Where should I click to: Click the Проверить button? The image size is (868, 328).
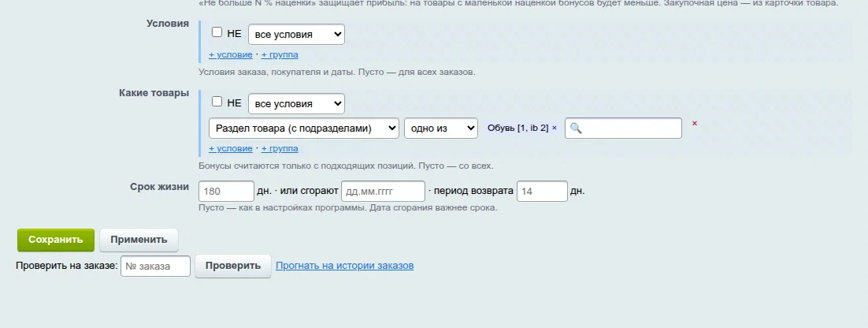(x=233, y=266)
